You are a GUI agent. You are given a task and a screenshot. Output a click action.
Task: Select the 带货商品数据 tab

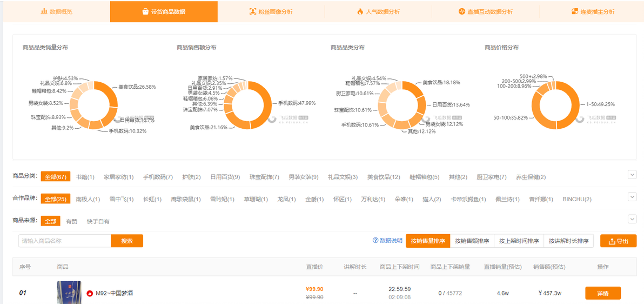point(164,11)
